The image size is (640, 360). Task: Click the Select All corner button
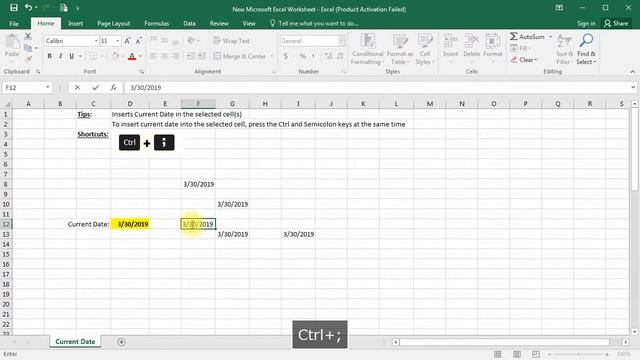[x=7, y=104]
